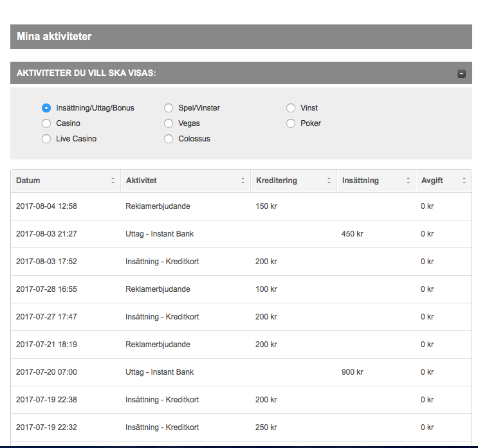Select Insättning/Uttag/Bonus radio button
478x448 pixels.
pos(46,108)
